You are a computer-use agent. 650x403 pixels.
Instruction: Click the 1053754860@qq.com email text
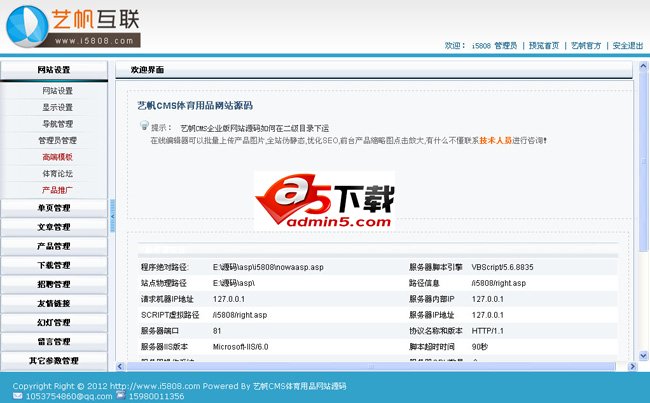[x=69, y=396]
